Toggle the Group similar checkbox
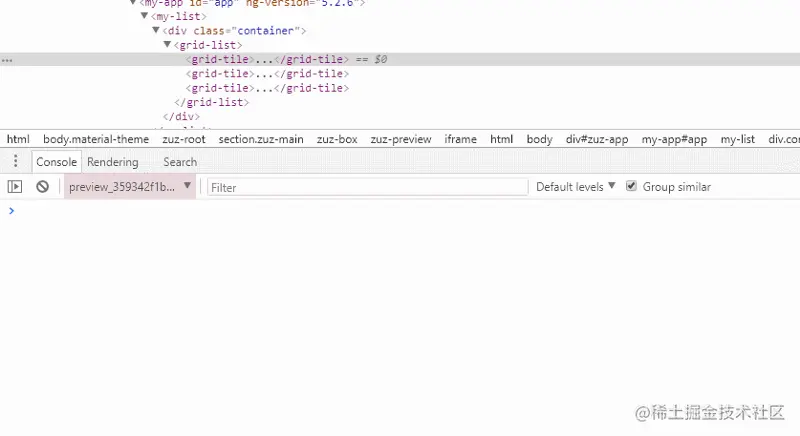Viewport: 800px width, 436px height. point(631,186)
